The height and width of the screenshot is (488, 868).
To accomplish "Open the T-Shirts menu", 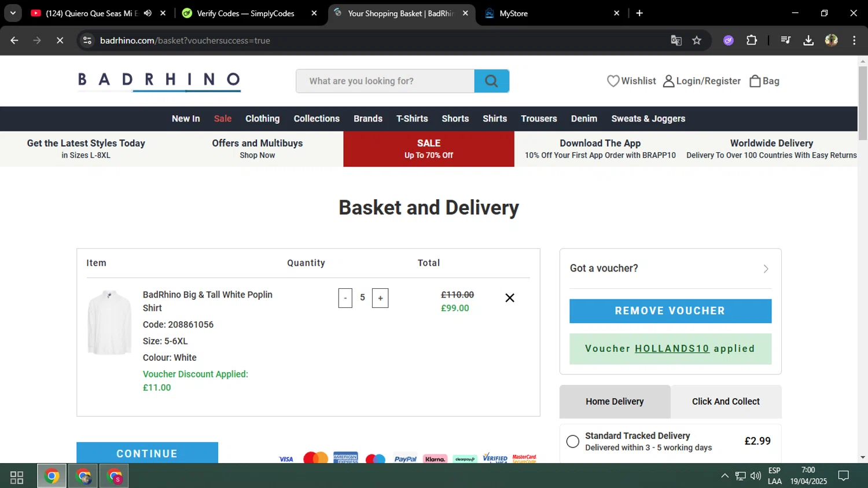I will 412,119.
